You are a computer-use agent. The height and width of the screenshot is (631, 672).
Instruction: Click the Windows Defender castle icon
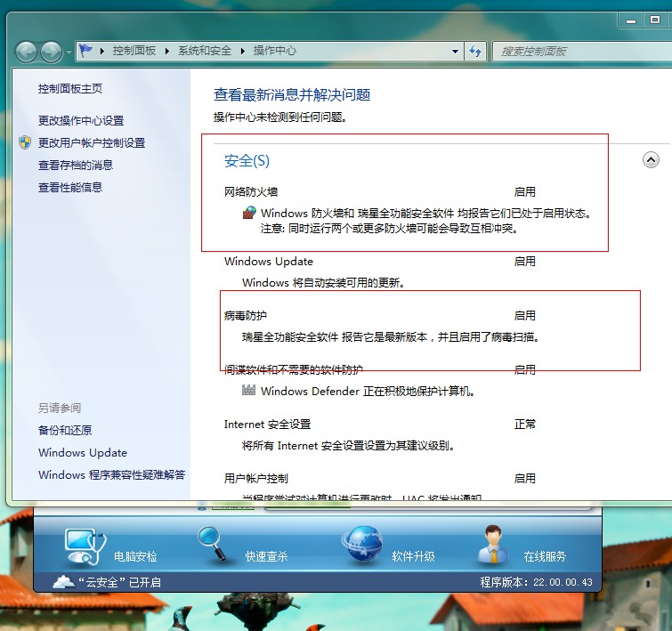point(248,390)
